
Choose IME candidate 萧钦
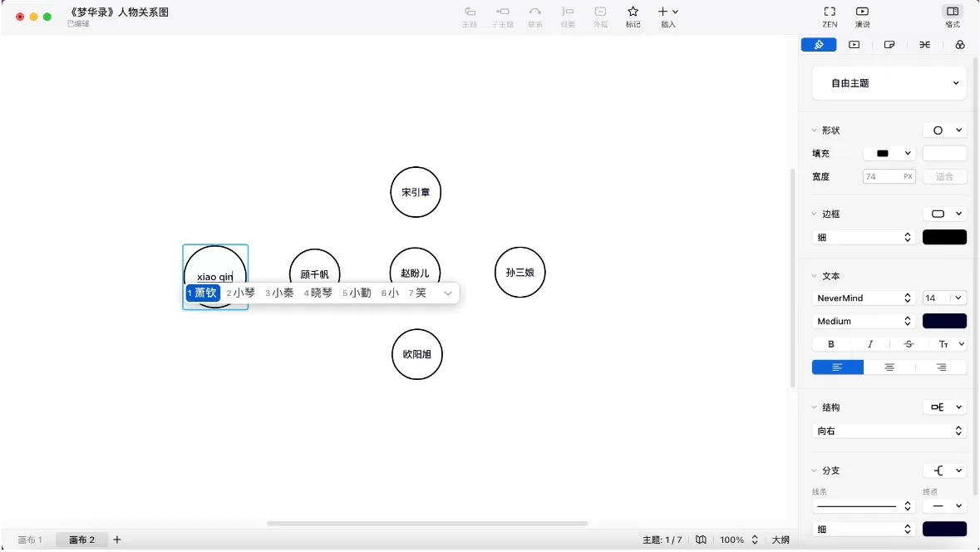203,293
